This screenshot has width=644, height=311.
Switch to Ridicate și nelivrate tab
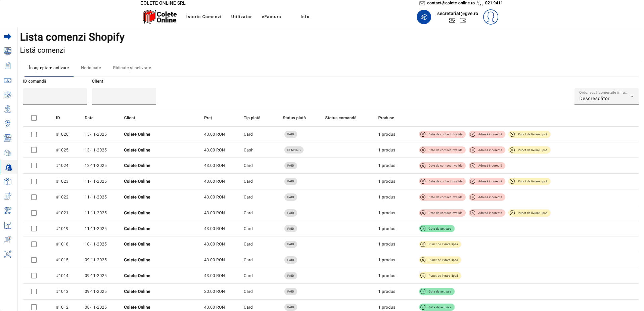point(132,68)
